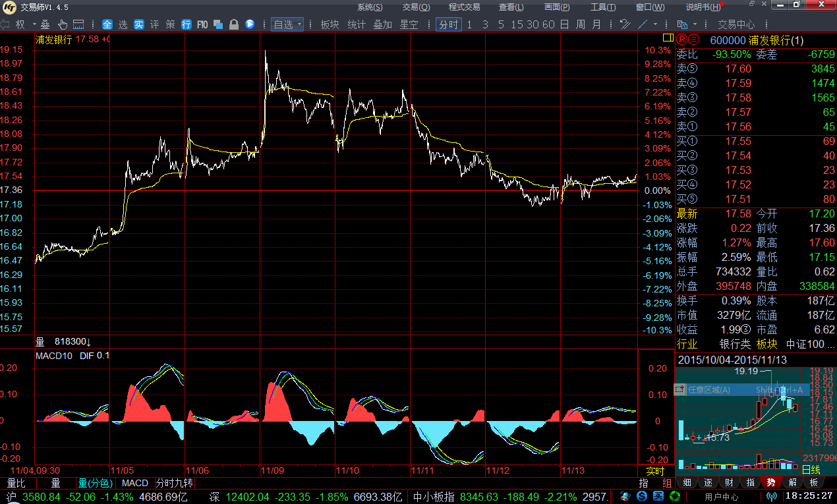Select the hand pointer tool
The image size is (837, 504).
click(62, 24)
